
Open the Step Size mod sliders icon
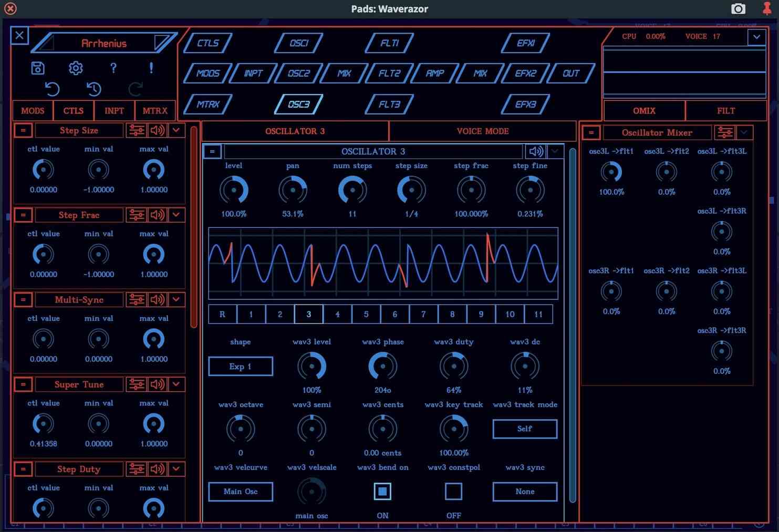pyautogui.click(x=137, y=130)
